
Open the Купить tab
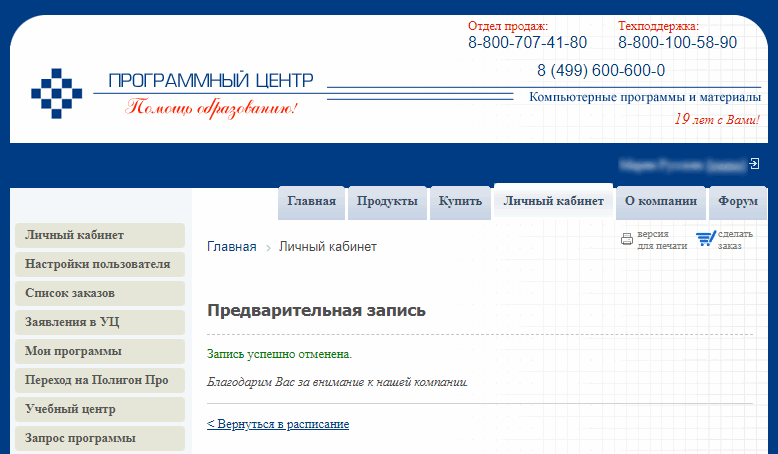[460, 201]
